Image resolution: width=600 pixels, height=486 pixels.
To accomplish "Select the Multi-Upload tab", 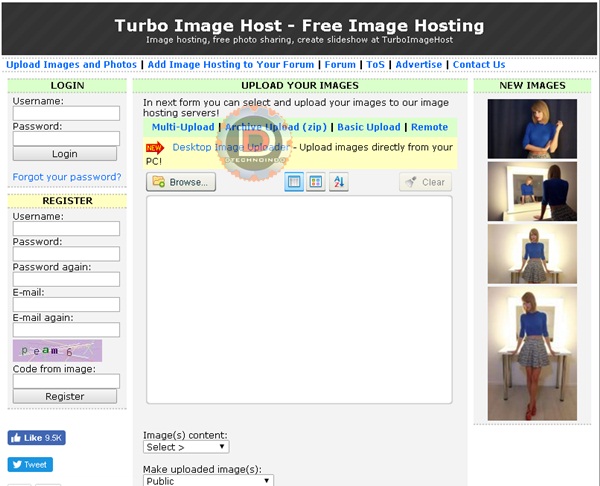I will click(x=183, y=127).
